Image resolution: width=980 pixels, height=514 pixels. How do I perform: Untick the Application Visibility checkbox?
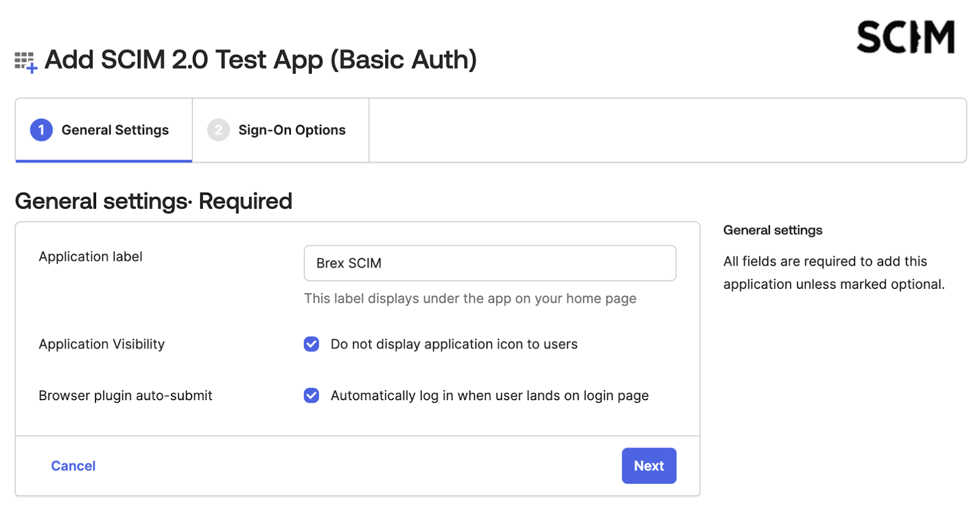[x=311, y=344]
